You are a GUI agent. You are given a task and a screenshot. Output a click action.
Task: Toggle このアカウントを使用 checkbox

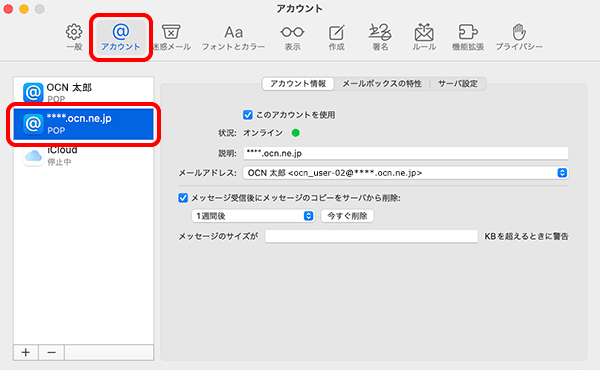coord(248,115)
